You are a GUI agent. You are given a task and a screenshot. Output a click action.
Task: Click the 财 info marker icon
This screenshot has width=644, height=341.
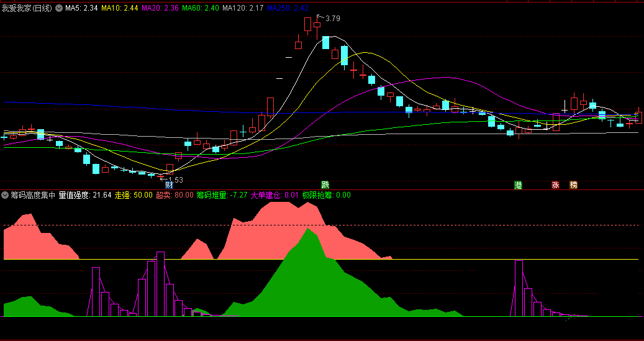(170, 185)
